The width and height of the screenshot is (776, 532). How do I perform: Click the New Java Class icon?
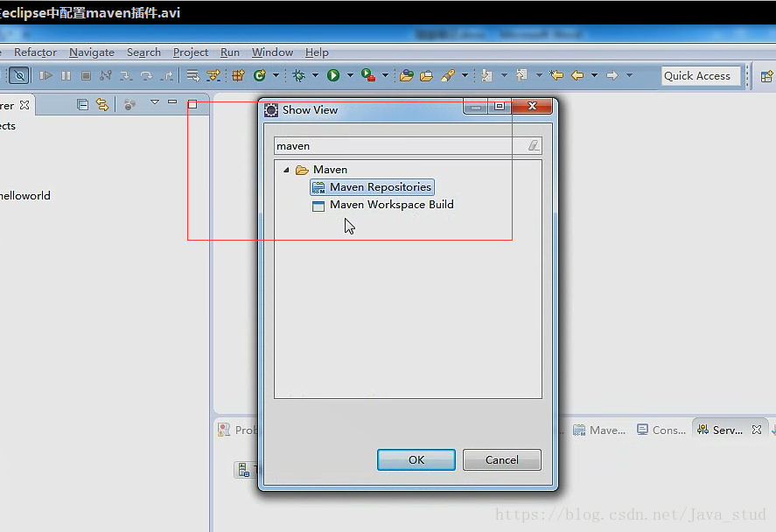[x=259, y=76]
